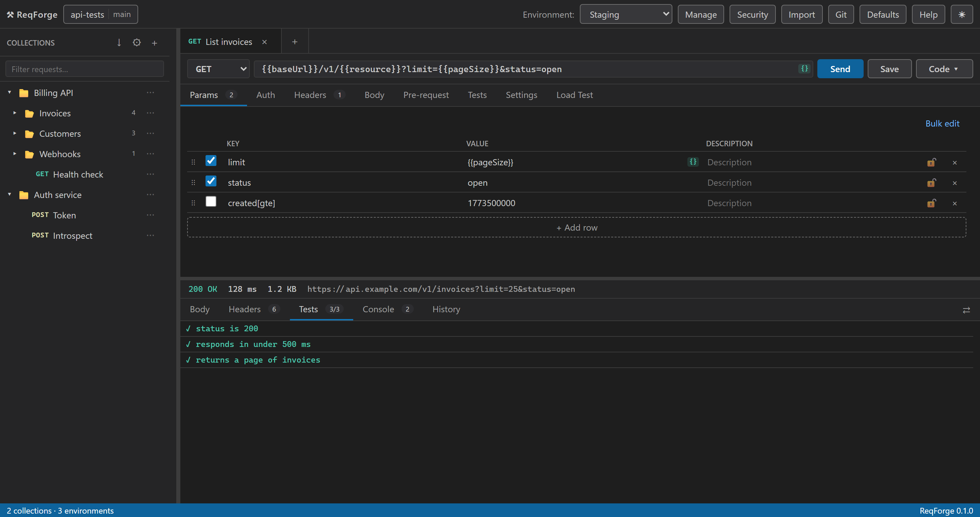Open the Code dropdown button

944,69
